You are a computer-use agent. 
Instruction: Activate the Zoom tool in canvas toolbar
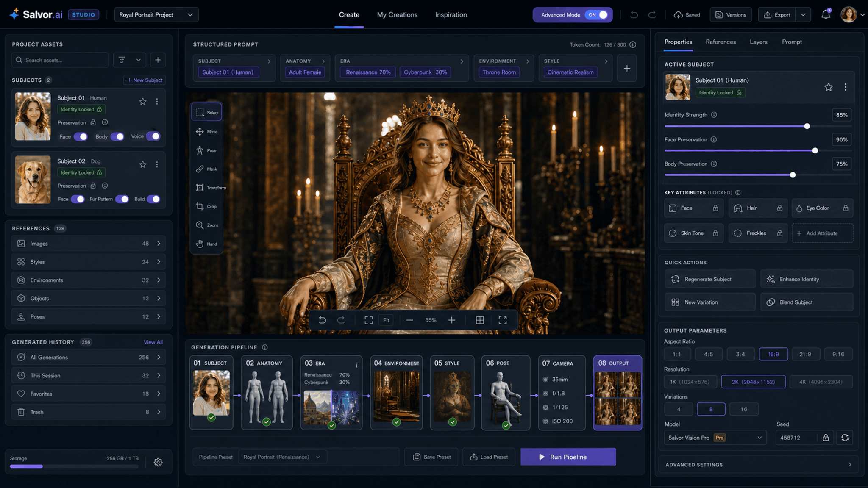[206, 225]
